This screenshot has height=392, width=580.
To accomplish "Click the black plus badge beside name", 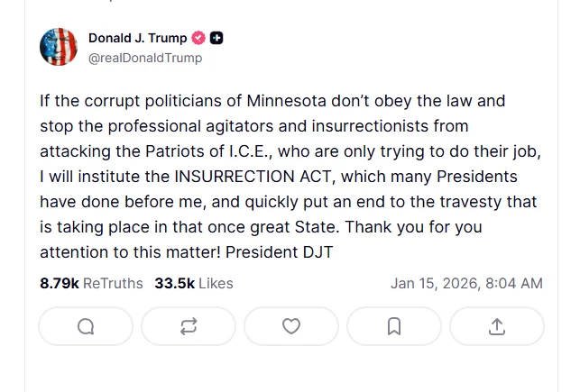I will point(216,38).
